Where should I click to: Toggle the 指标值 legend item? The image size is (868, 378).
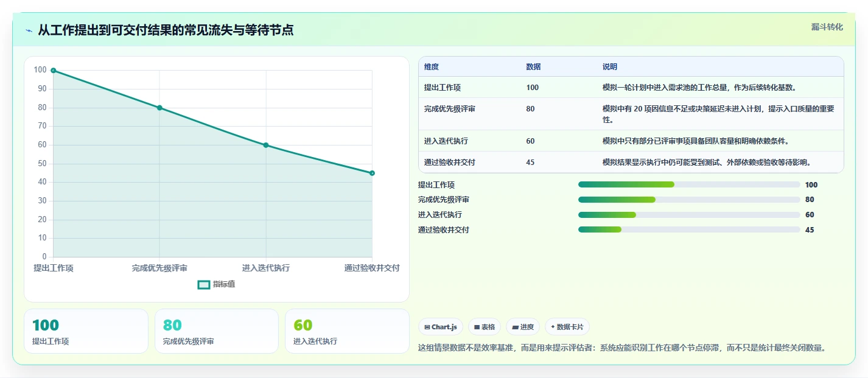(x=217, y=284)
